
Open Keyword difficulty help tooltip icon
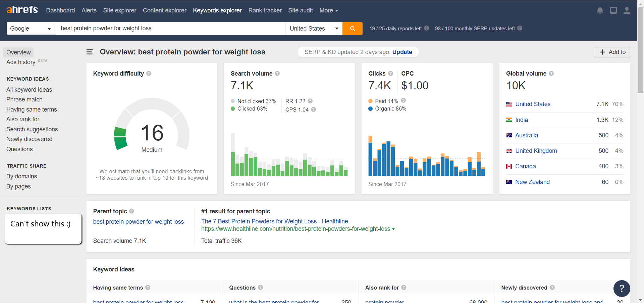click(149, 73)
